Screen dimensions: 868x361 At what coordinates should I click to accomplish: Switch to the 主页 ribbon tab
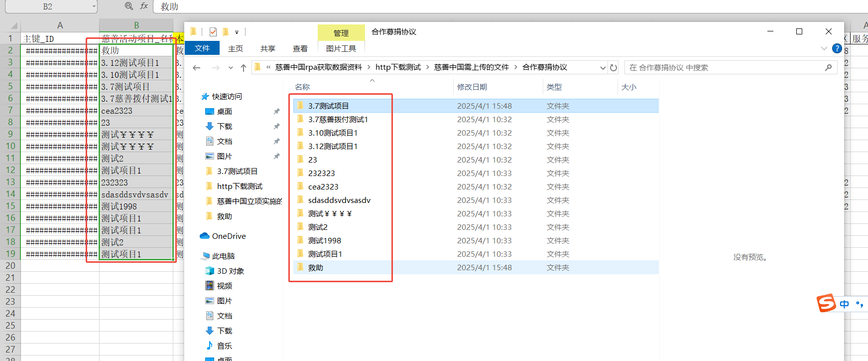(x=236, y=48)
